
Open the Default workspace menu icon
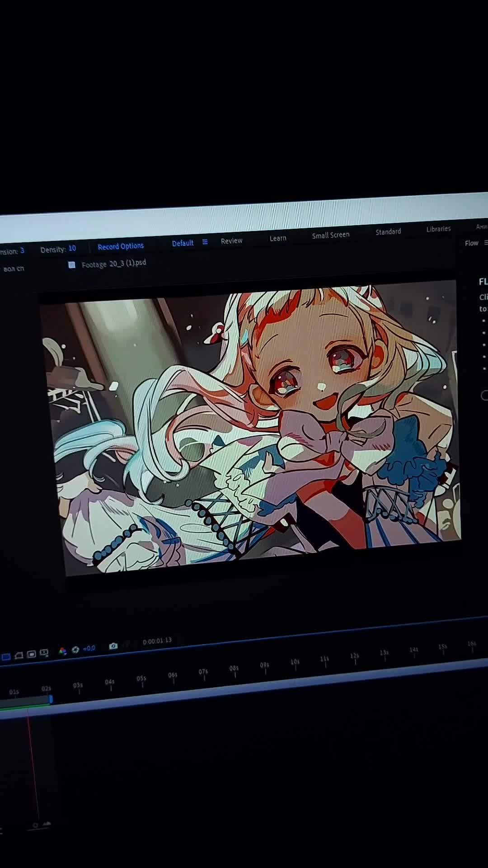click(x=205, y=242)
